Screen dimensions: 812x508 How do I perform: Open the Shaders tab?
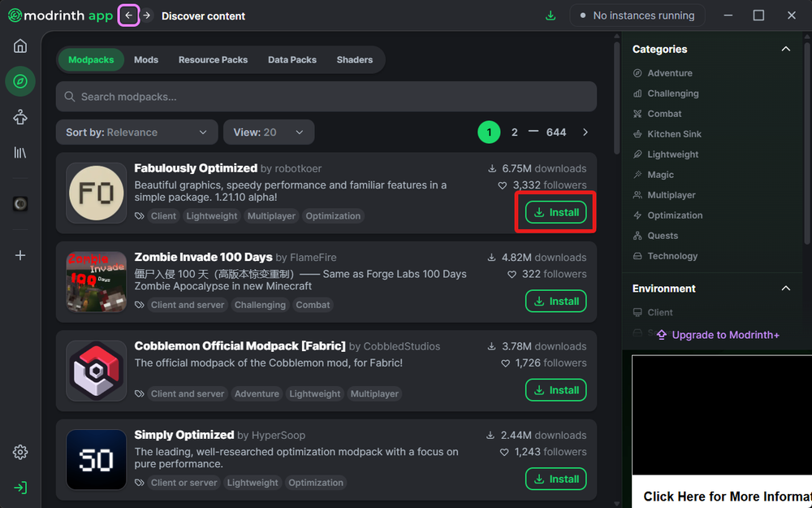pyautogui.click(x=355, y=59)
